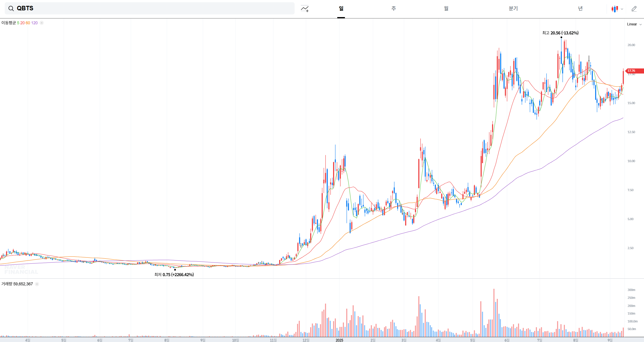This screenshot has width=644, height=342.
Task: Switch to the 주 weekly tab
Action: click(x=393, y=9)
